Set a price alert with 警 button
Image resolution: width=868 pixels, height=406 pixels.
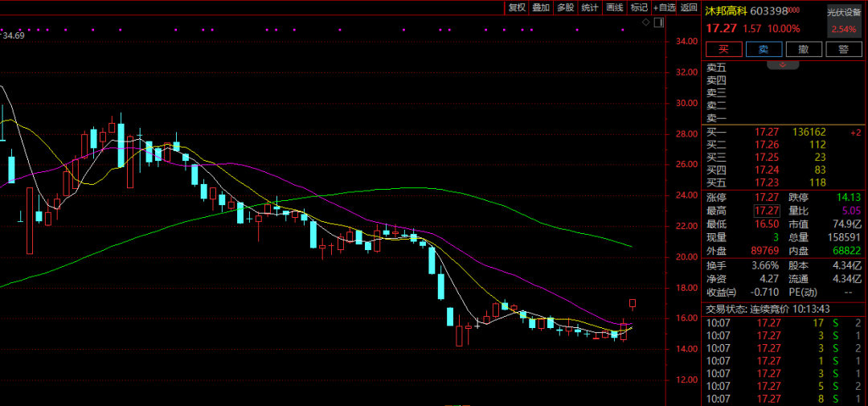[843, 49]
